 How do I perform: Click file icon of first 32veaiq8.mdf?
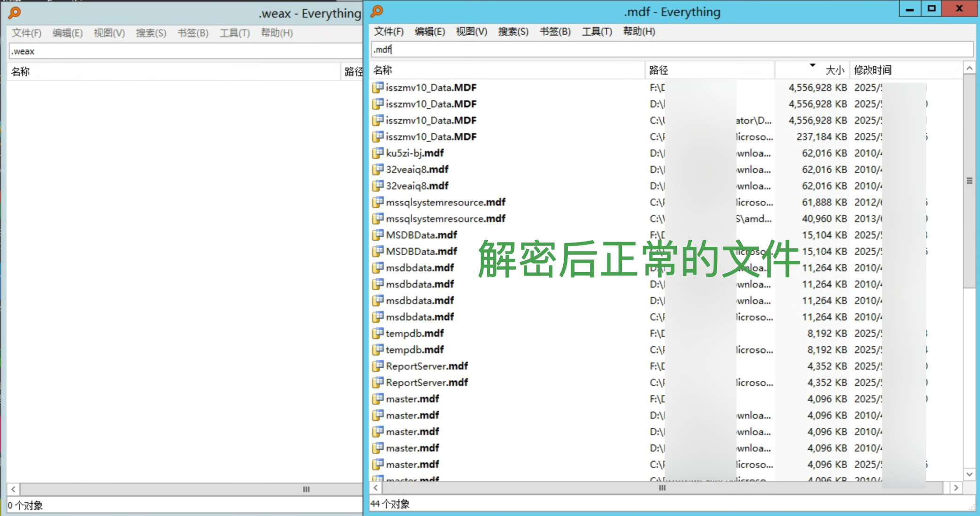(x=377, y=169)
